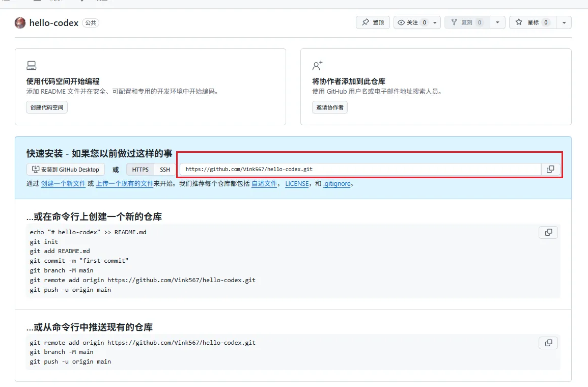Pin the repository with 置顶 button
Screen dimensions: 588x387
(x=373, y=22)
